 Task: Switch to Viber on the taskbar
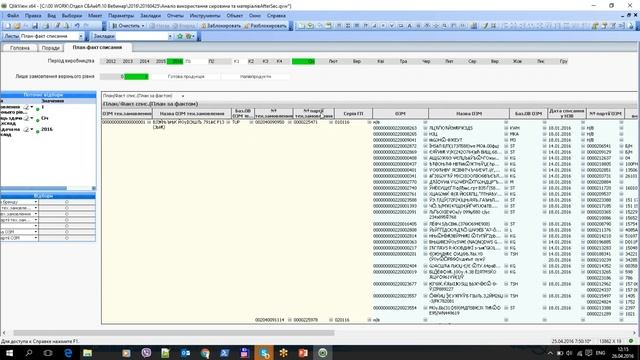pyautogui.click(x=146, y=353)
